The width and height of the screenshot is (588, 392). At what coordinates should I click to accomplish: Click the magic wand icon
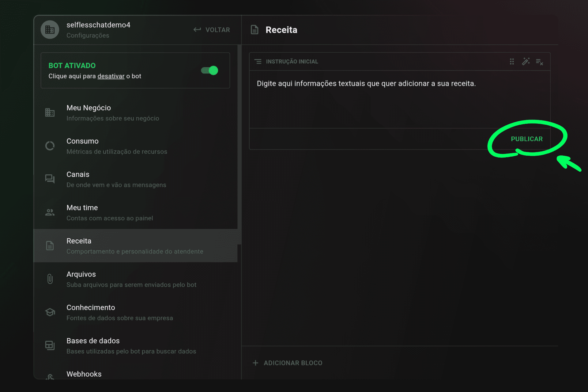526,61
